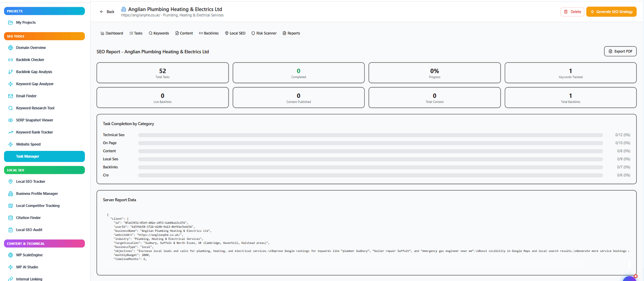The height and width of the screenshot is (281, 644).
Task: Click the Local SEO Audit clipboard icon
Action: coord(10,230)
